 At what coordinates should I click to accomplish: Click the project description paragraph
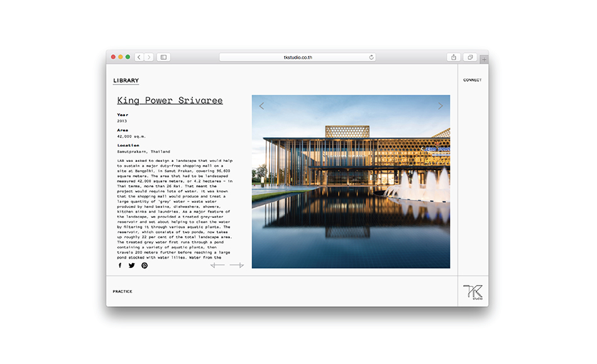pos(175,209)
